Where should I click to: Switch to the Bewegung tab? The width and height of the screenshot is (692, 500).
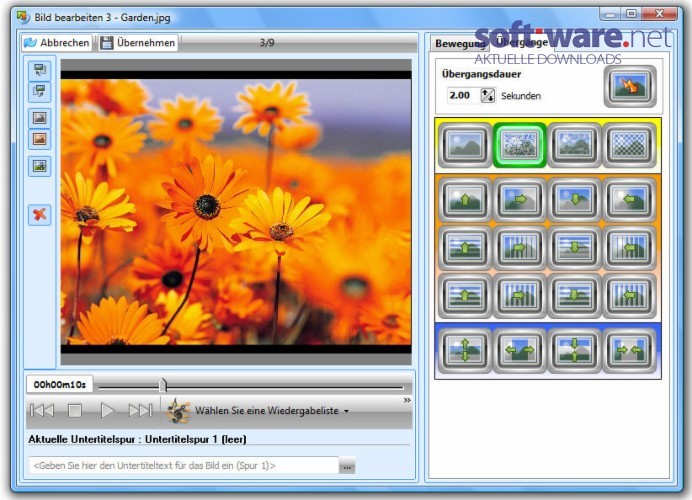click(x=459, y=43)
